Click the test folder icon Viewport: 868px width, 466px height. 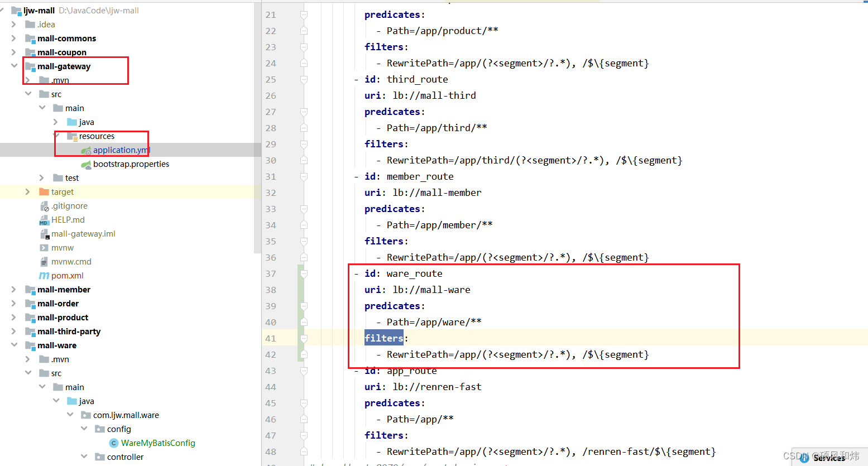[58, 178]
